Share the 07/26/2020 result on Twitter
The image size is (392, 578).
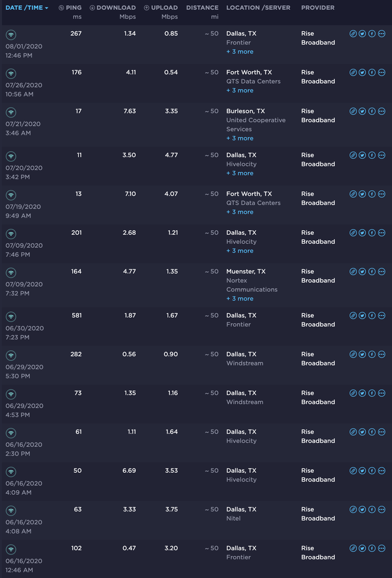362,72
